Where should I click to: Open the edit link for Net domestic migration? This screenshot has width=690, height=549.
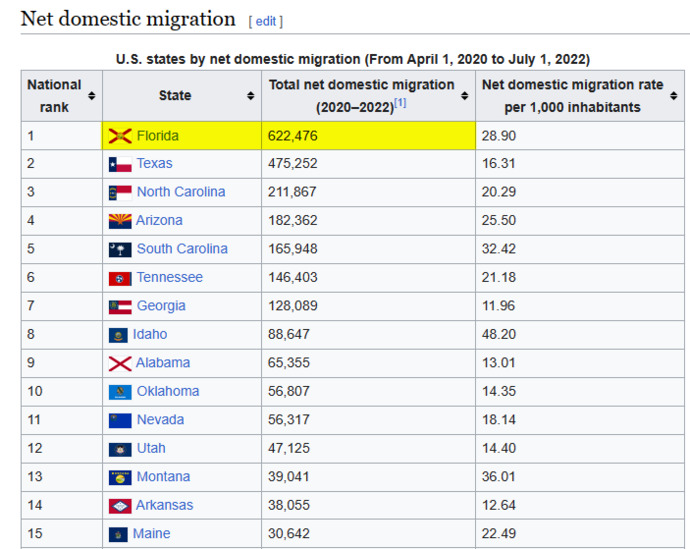[x=266, y=21]
